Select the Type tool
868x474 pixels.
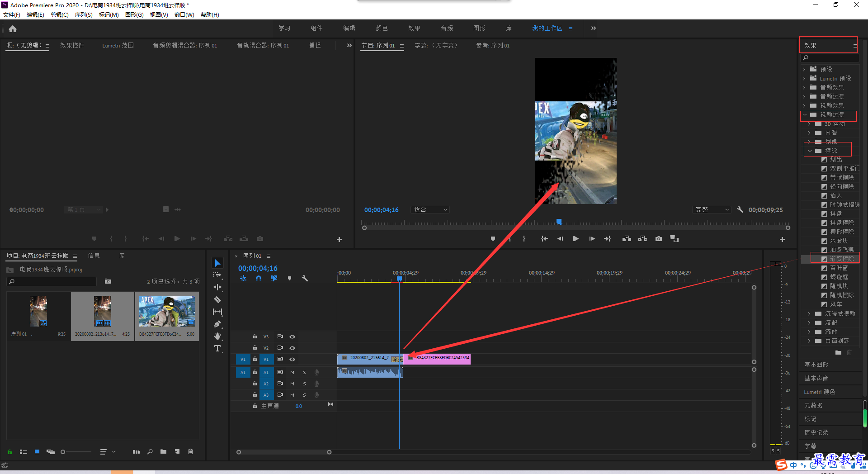(217, 348)
